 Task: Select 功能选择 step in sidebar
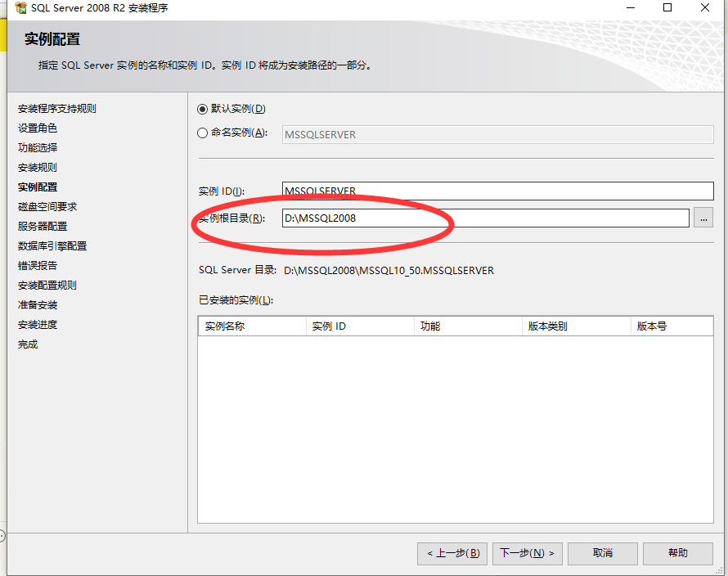(x=38, y=148)
